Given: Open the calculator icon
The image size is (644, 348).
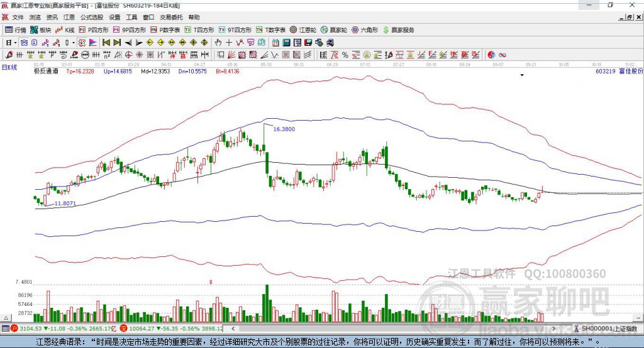Looking at the screenshot, I should click(286, 43).
